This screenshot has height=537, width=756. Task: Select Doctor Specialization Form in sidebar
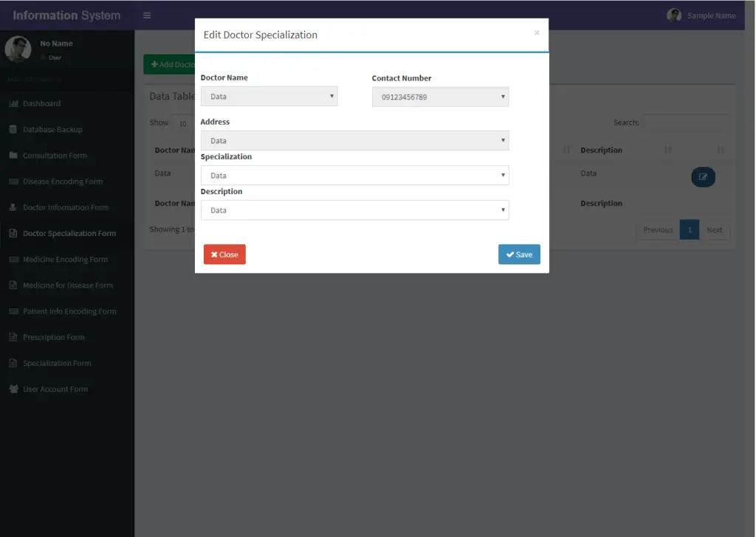pyautogui.click(x=67, y=234)
